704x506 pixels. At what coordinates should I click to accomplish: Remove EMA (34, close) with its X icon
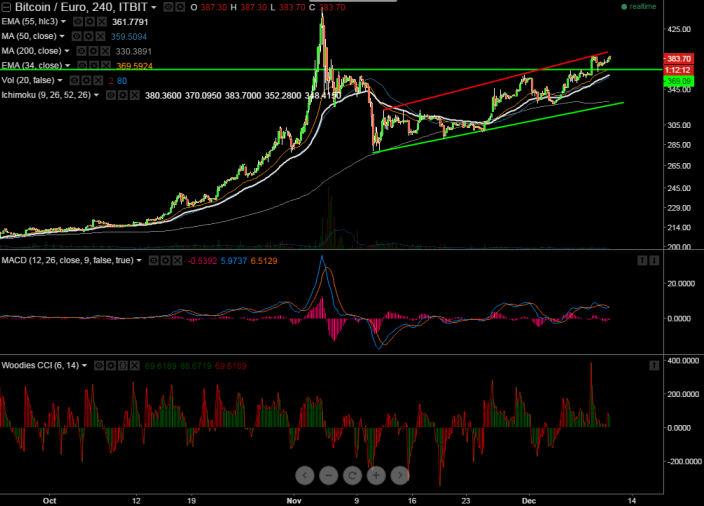pyautogui.click(x=106, y=66)
